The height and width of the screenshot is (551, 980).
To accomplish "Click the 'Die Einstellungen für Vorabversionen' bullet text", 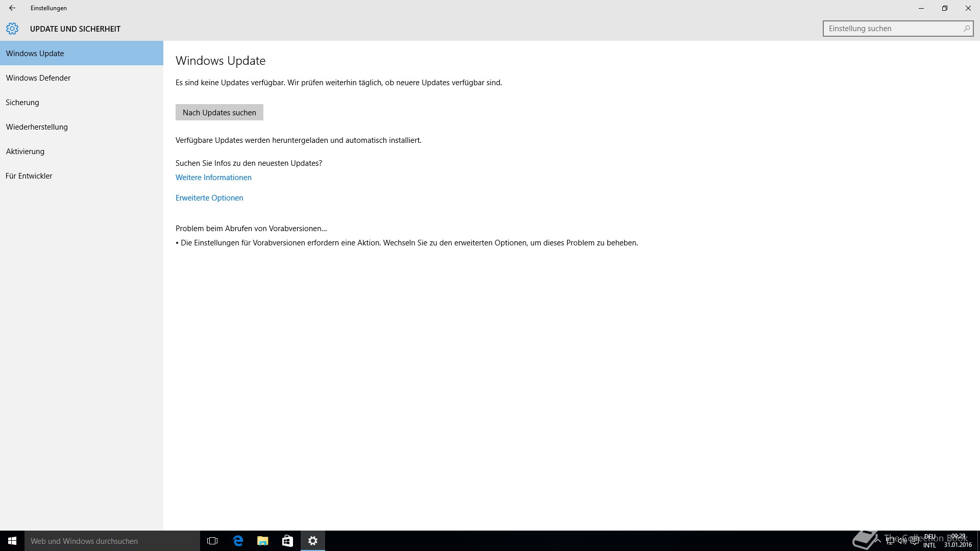I will click(x=407, y=243).
